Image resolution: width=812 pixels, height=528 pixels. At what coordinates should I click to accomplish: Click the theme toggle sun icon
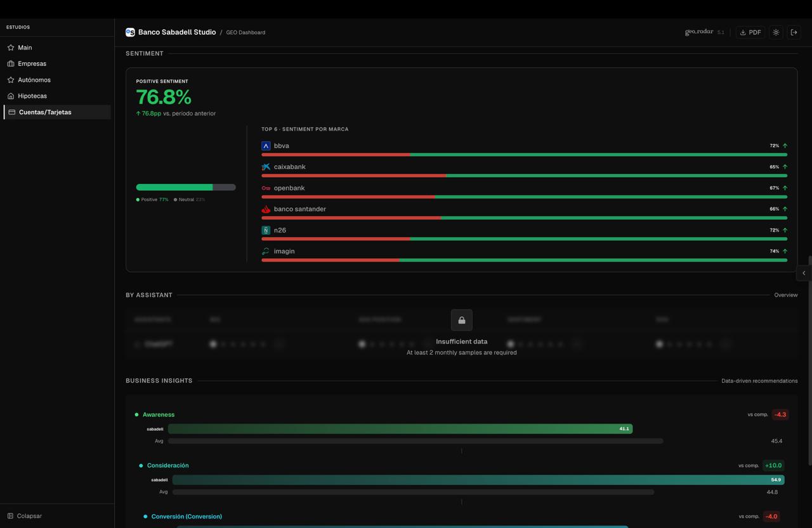pyautogui.click(x=776, y=32)
